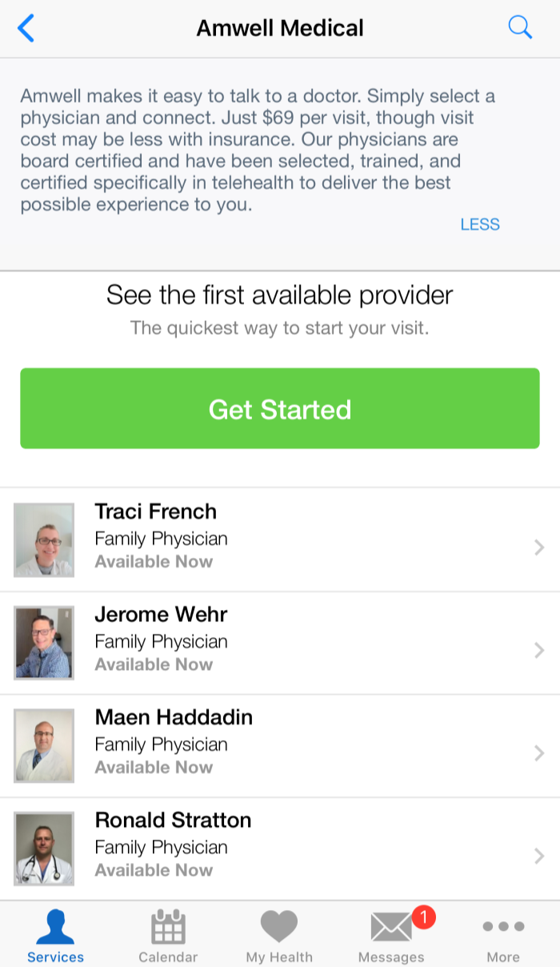Open the Calendar tab icon
Image resolution: width=560 pixels, height=967 pixels.
tap(168, 927)
